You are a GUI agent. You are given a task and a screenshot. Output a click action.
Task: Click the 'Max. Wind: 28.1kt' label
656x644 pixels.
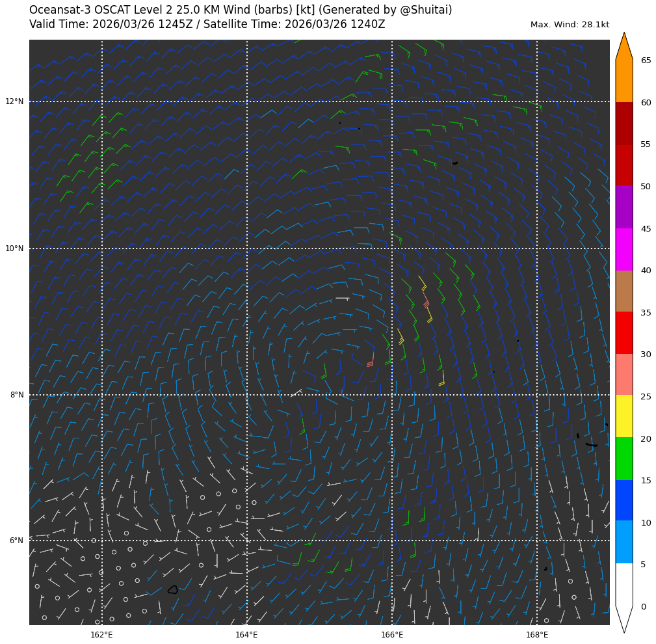point(570,25)
